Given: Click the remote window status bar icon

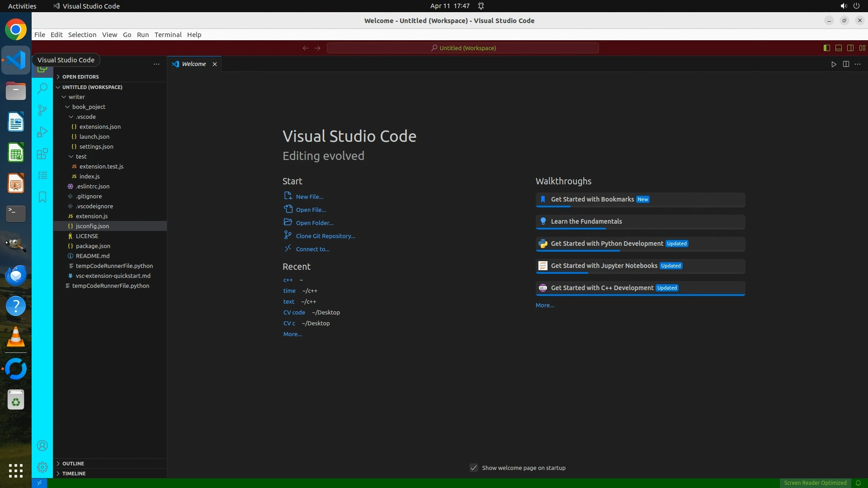Looking at the screenshot, I should click(39, 483).
